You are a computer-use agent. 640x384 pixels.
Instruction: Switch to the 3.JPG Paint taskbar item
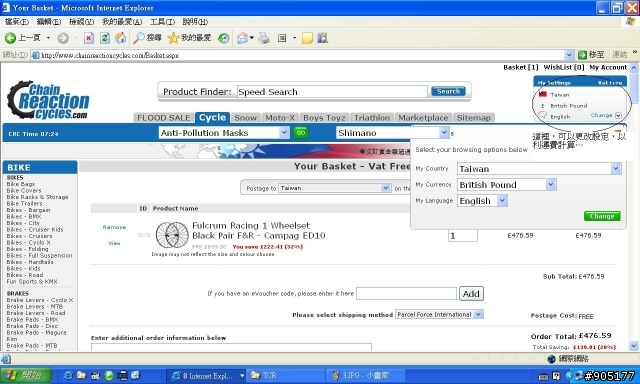[x=365, y=375]
